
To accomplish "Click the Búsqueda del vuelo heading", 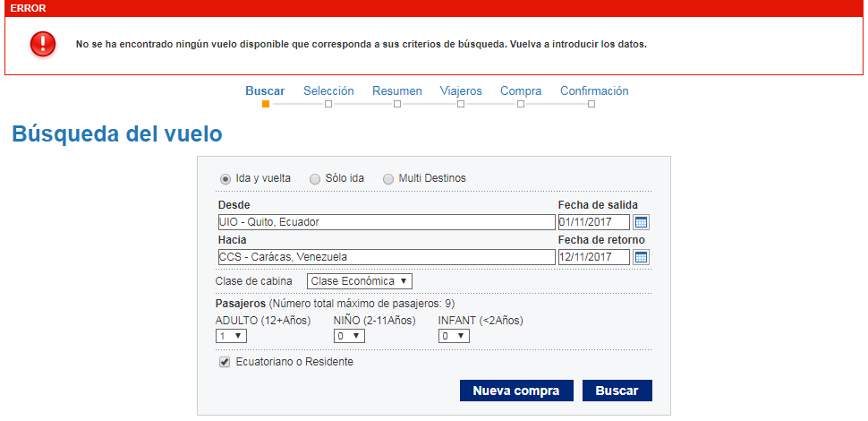I will [x=117, y=134].
